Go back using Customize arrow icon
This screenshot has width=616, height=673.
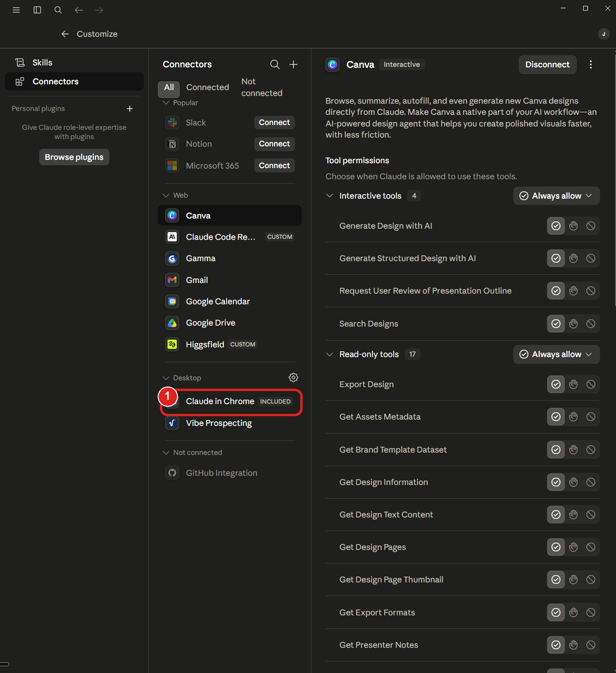coord(65,34)
